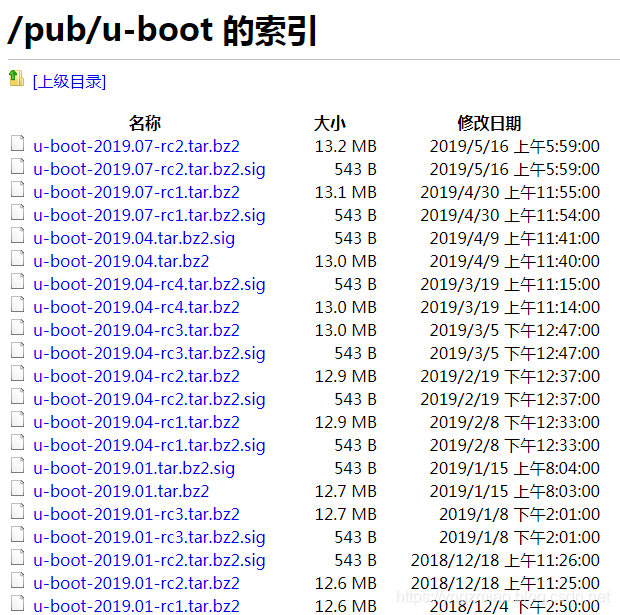Select date 2018/12/18 上午11:26:00
Image resolution: width=620 pixels, height=615 pixels.
click(505, 559)
